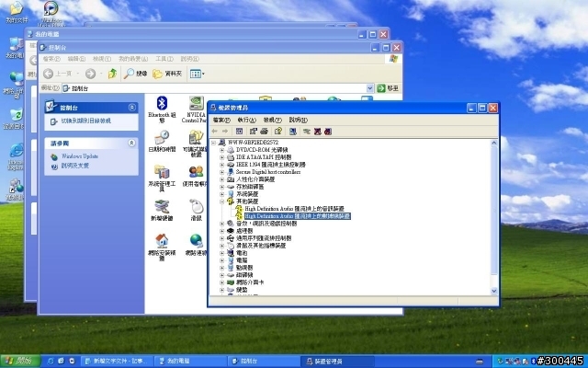588x368 pixels.
Task: Expand the IDE ATA/ATAPI 控制器 node
Action: point(221,157)
